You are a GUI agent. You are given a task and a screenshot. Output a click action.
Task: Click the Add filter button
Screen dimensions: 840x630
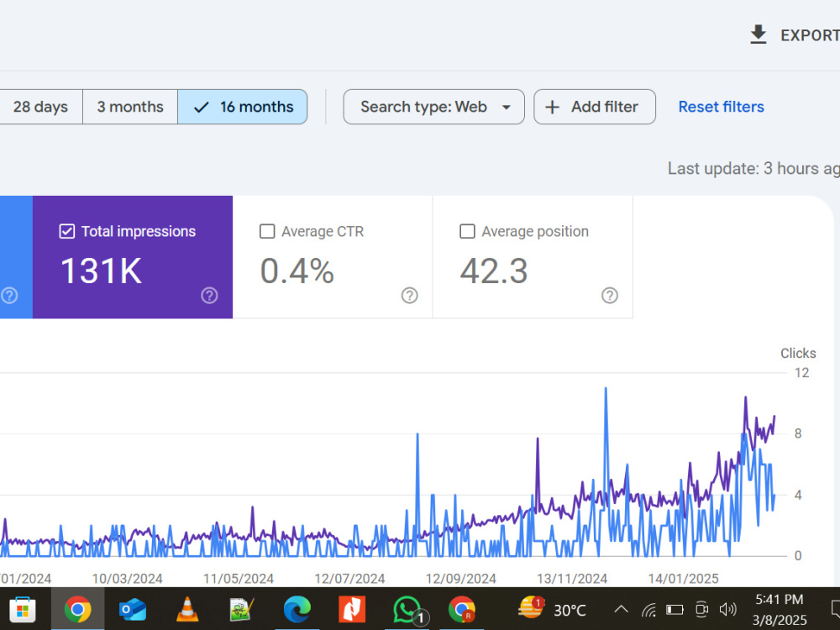coord(595,107)
